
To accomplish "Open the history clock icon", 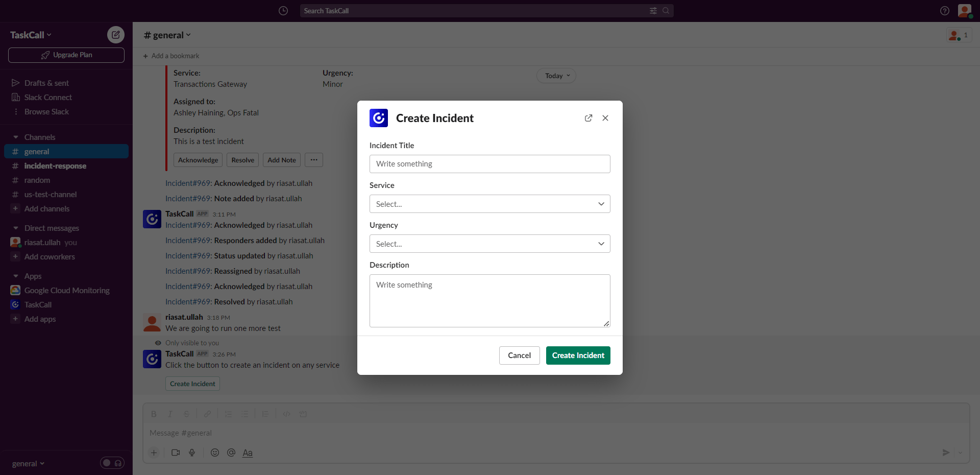I will point(283,11).
